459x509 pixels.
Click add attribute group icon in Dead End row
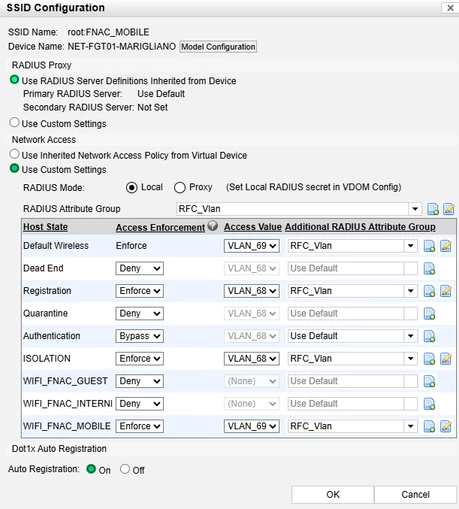tap(429, 268)
